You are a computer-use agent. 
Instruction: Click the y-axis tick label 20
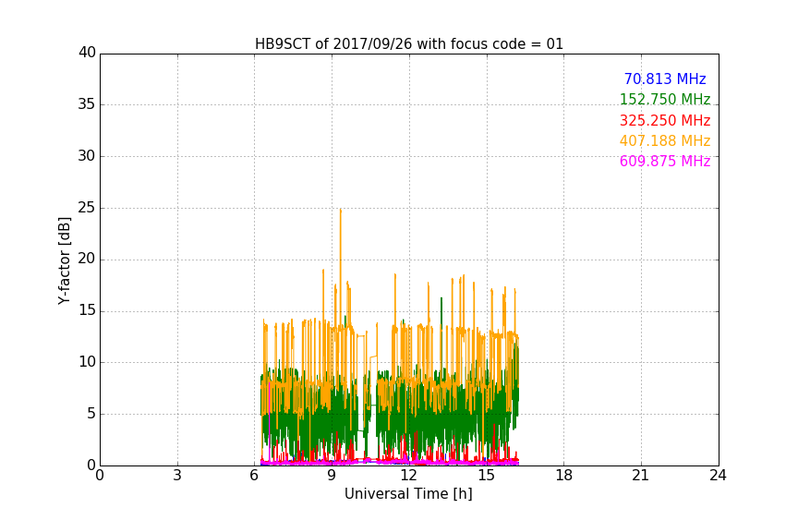(87, 259)
